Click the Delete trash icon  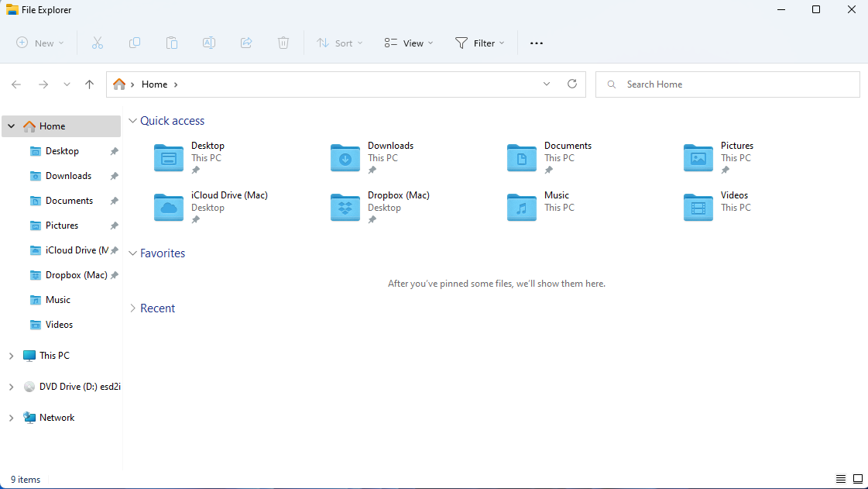click(x=283, y=43)
